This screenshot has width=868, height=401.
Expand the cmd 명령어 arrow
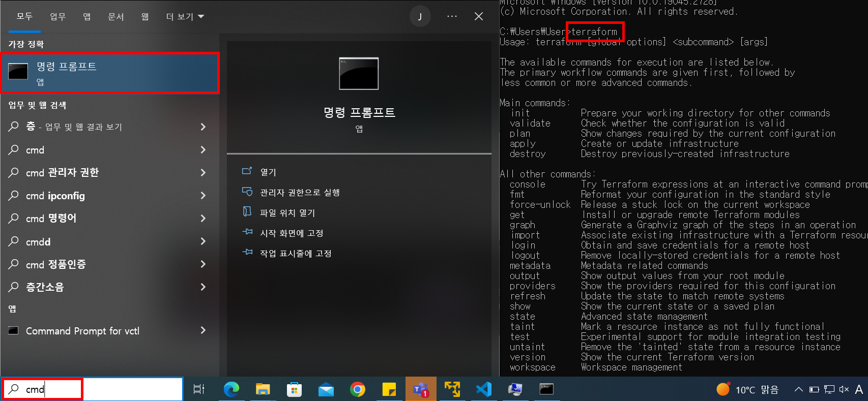[x=203, y=218]
